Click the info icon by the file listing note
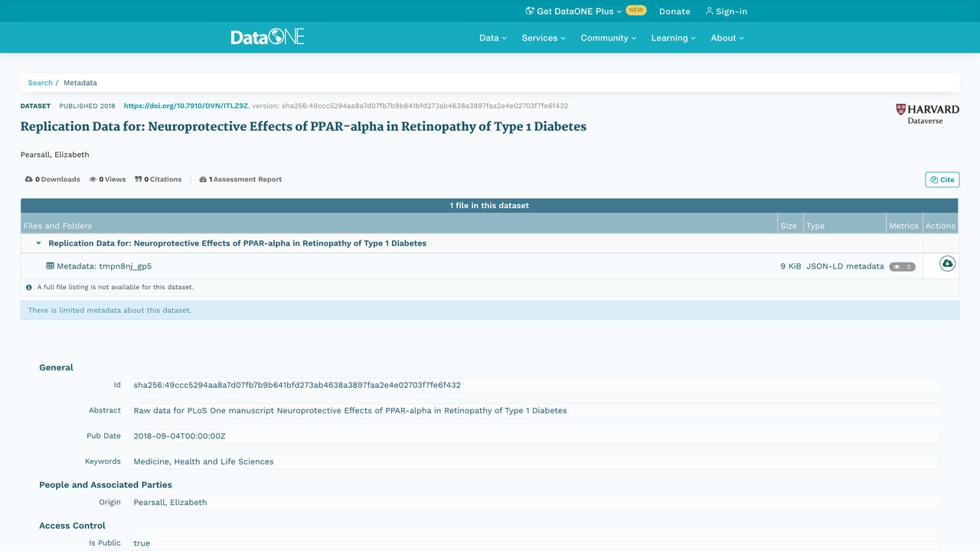980x551 pixels. [x=29, y=288]
